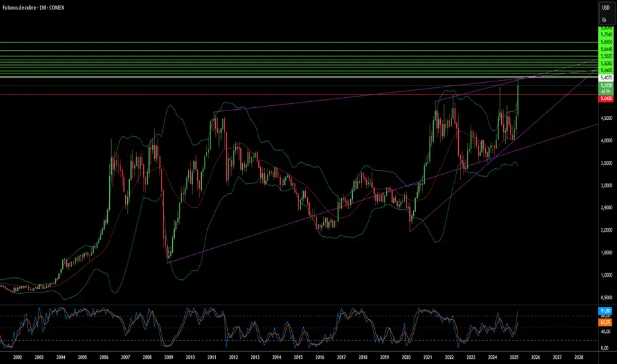
Task: Click the 2006 label on the time axis
Action: 104,357
